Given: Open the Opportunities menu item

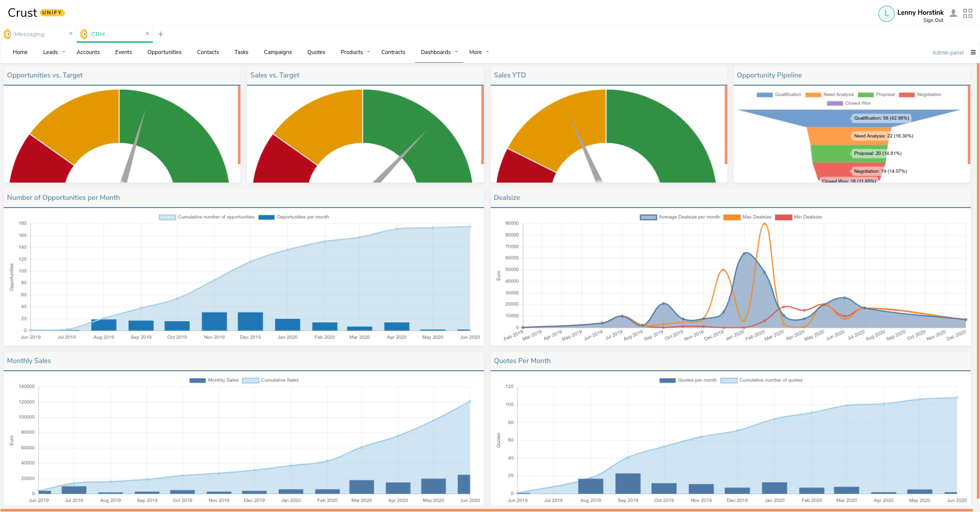Looking at the screenshot, I should pyautogui.click(x=164, y=52).
